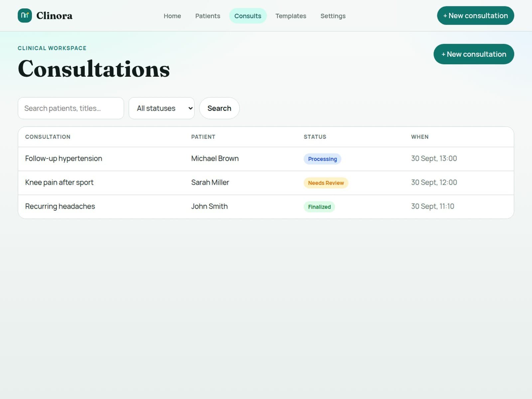
Task: Click the Processing status badge
Action: pos(323,159)
